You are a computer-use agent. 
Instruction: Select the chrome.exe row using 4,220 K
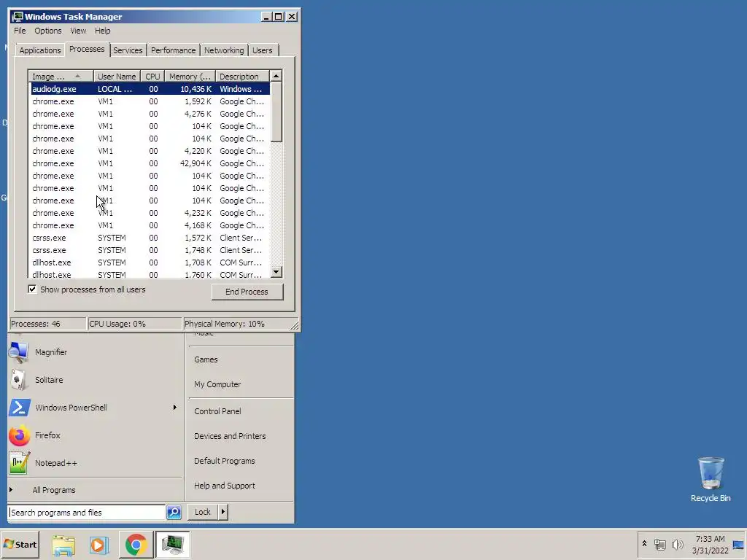coord(150,151)
